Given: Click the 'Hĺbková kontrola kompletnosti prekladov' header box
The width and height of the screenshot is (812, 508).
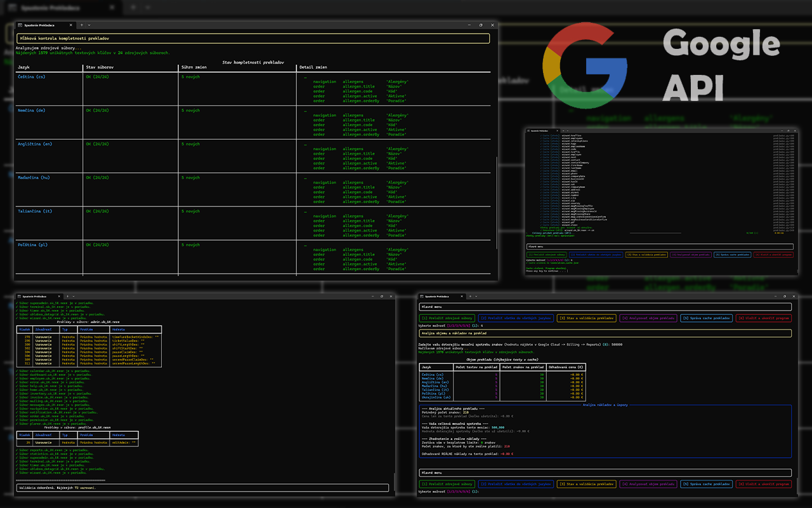Looking at the screenshot, I should pos(253,39).
